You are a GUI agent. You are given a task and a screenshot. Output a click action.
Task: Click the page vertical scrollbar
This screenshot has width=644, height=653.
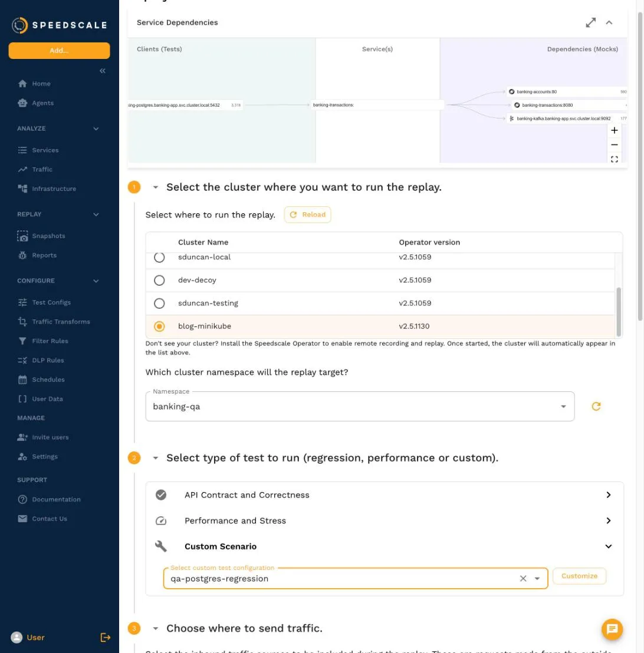[x=640, y=167]
